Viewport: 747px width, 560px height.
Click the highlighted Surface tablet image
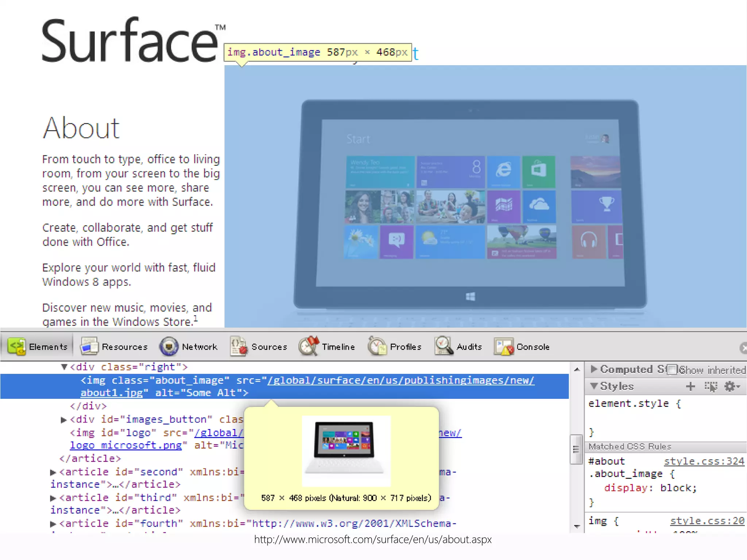click(x=485, y=196)
